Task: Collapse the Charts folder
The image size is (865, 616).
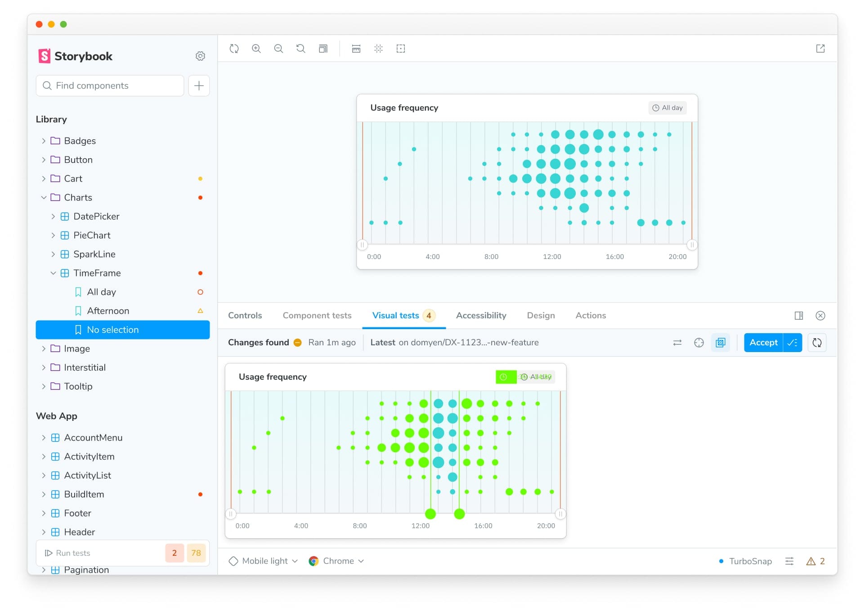Action: [x=44, y=197]
